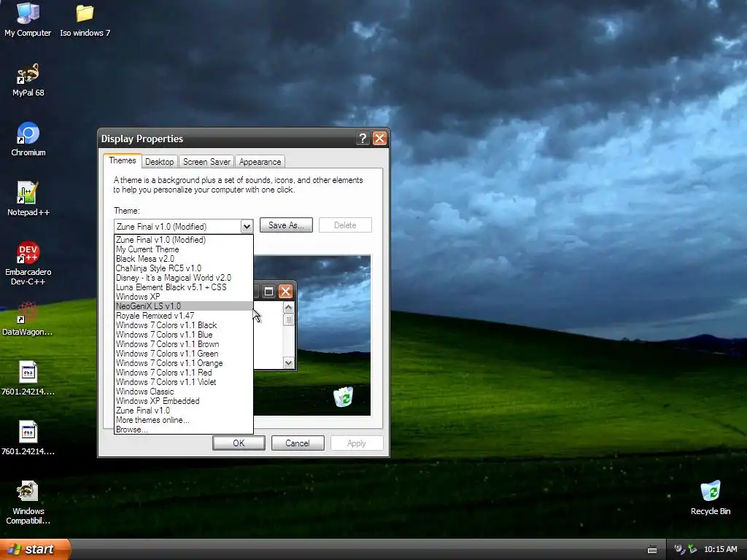Click the keyboard icon in the taskbar
The image size is (747, 560).
(652, 550)
